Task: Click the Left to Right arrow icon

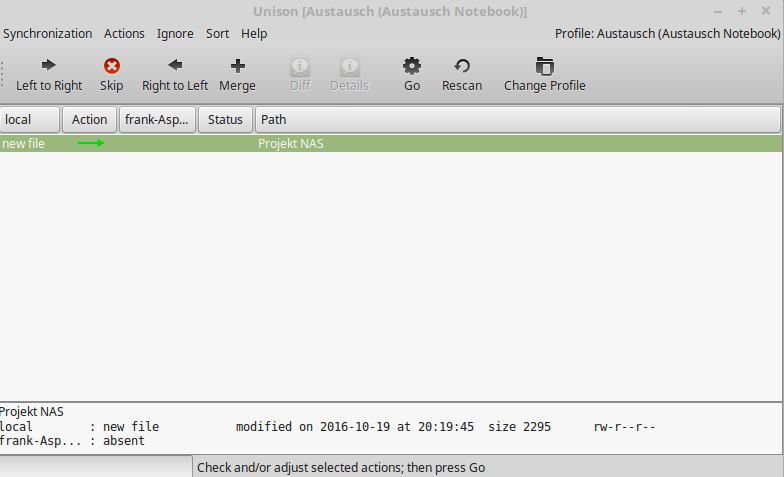Action: [x=48, y=66]
